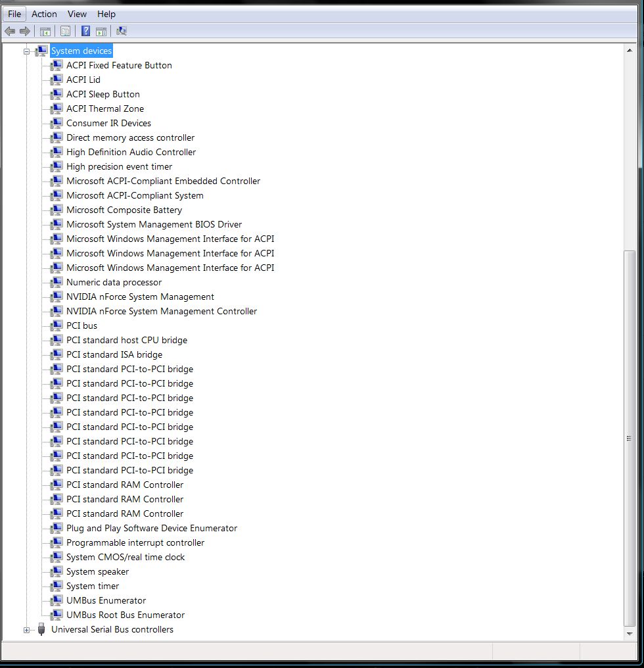Image resolution: width=644 pixels, height=668 pixels.
Task: Click the blue Help question mark icon
Action: 85,31
